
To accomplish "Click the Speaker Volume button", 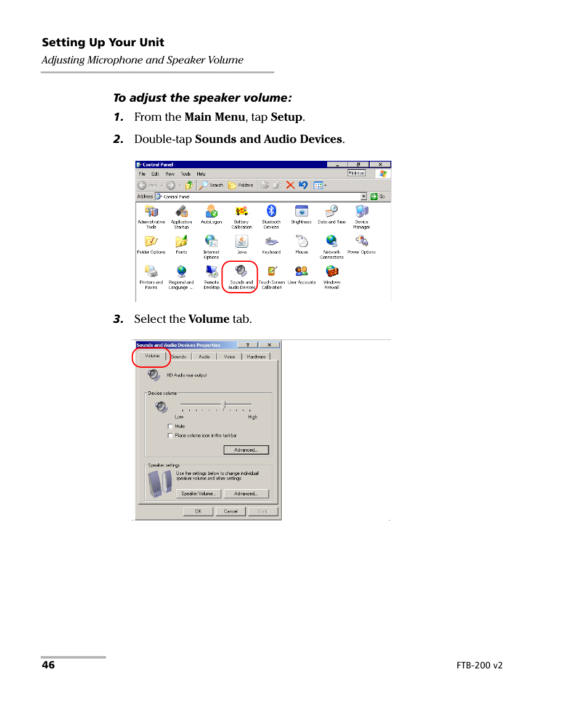I will (x=198, y=493).
